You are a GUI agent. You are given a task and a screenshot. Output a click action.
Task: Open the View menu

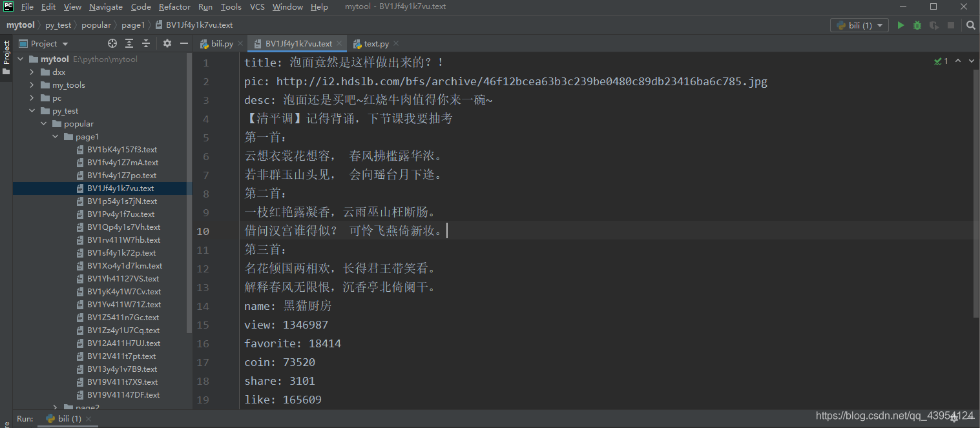73,6
